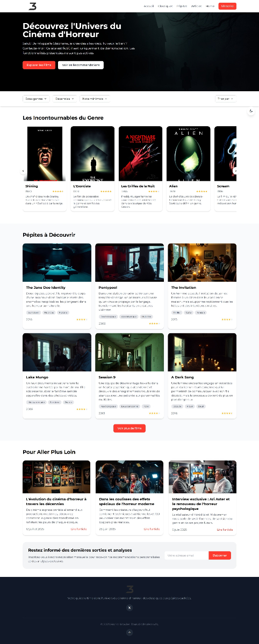This screenshot has height=644, width=259.
Task: Show next films with the carousel right arrow
Action: [x=236, y=171]
